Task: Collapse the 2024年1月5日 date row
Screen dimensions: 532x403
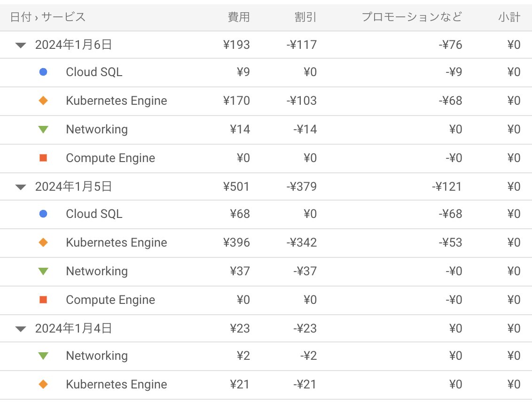Action: pos(20,187)
